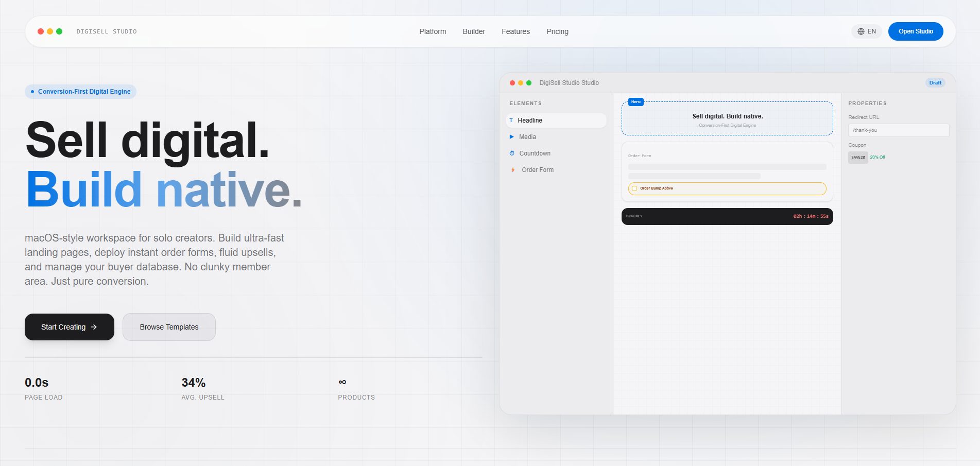Viewport: 980px width, 466px height.
Task: Click the 02h : 14m : 55s timer text
Action: 811,216
